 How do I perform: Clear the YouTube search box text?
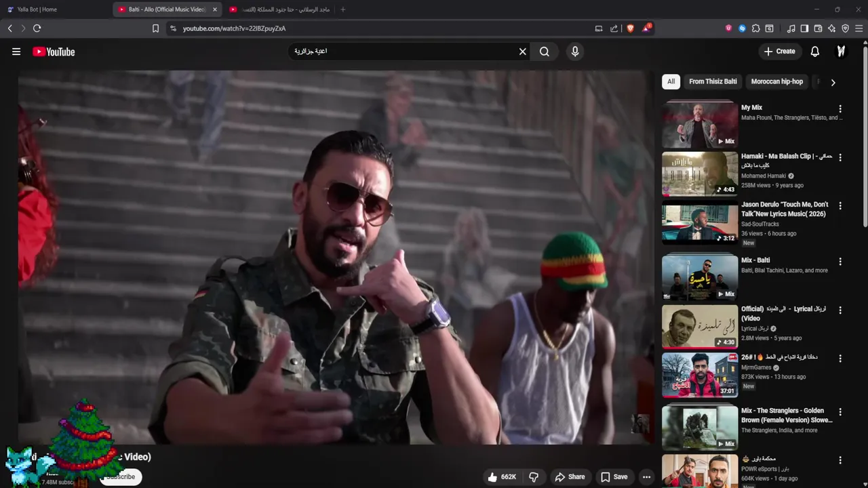(x=523, y=52)
